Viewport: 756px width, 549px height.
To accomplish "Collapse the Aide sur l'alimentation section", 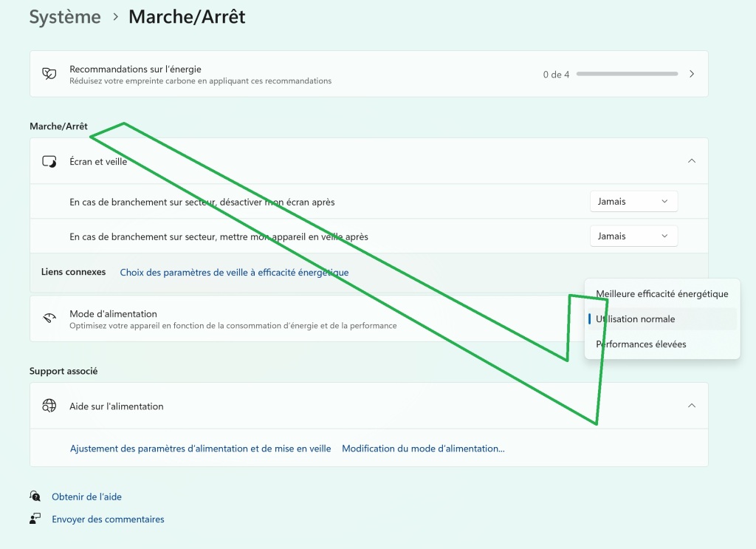I will 692,405.
